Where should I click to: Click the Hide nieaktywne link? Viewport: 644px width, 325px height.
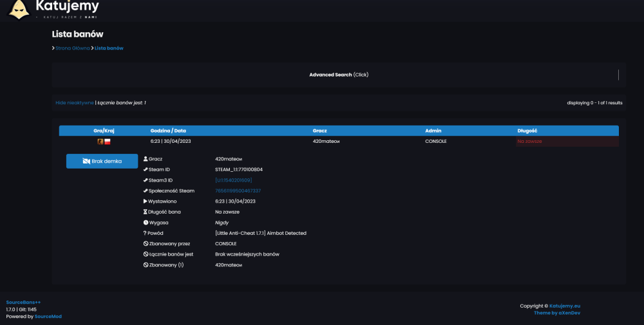pyautogui.click(x=75, y=102)
